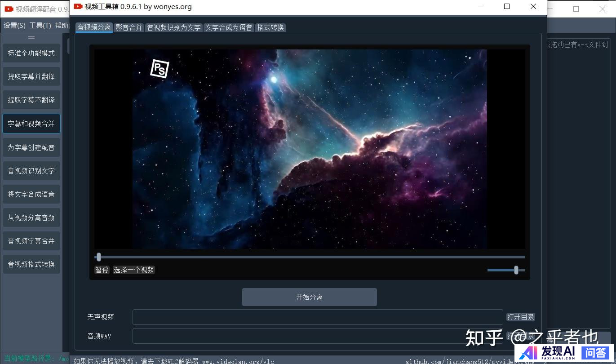Select 字幕和视频合并 sidebar option
The width and height of the screenshot is (616, 364).
[31, 124]
